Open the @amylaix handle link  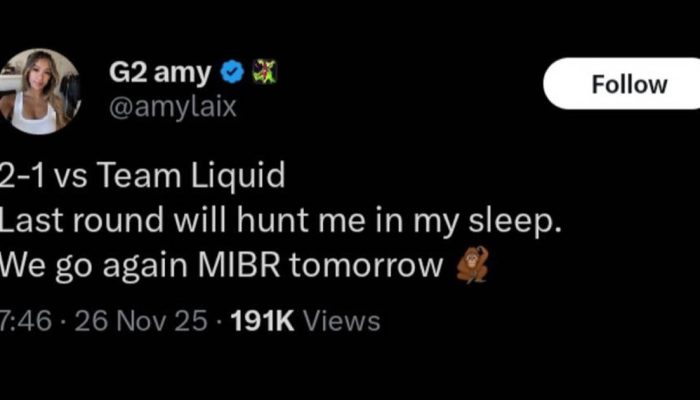[x=172, y=106]
